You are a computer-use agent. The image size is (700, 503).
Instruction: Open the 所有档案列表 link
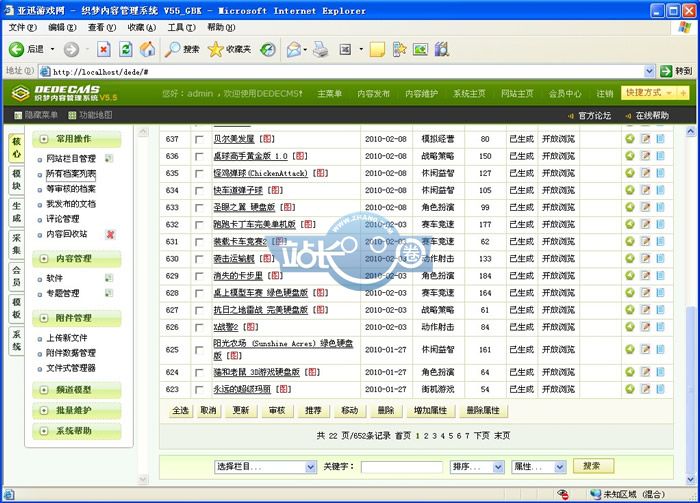point(71,174)
